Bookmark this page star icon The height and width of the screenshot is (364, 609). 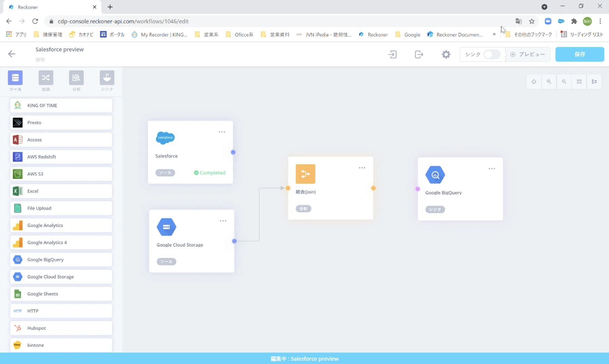click(x=532, y=21)
